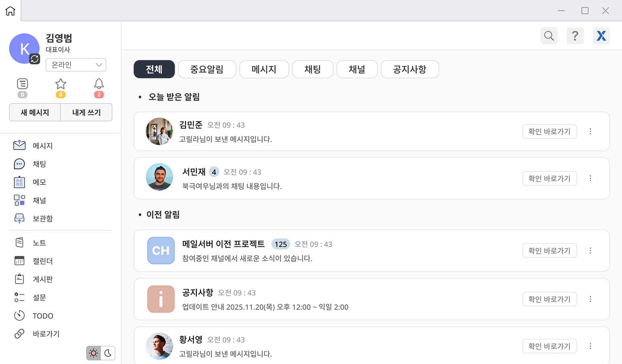Open the notification bell showing 2 alerts
Screen dimensions: 622x364
point(98,84)
